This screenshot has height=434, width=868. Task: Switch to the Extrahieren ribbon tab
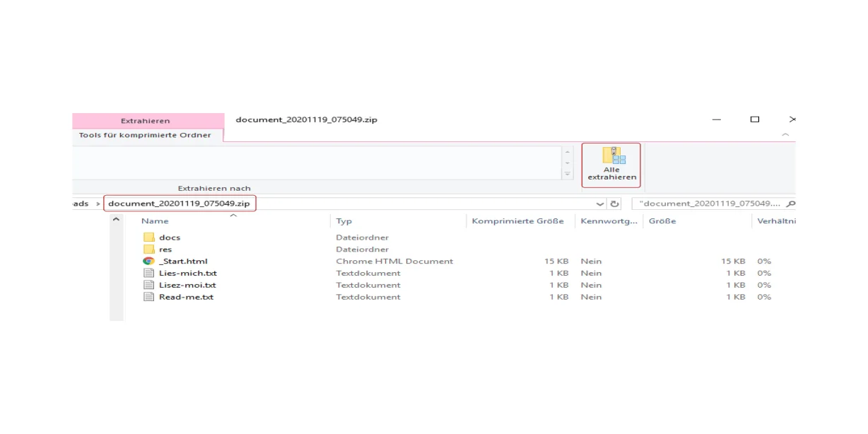coord(145,120)
